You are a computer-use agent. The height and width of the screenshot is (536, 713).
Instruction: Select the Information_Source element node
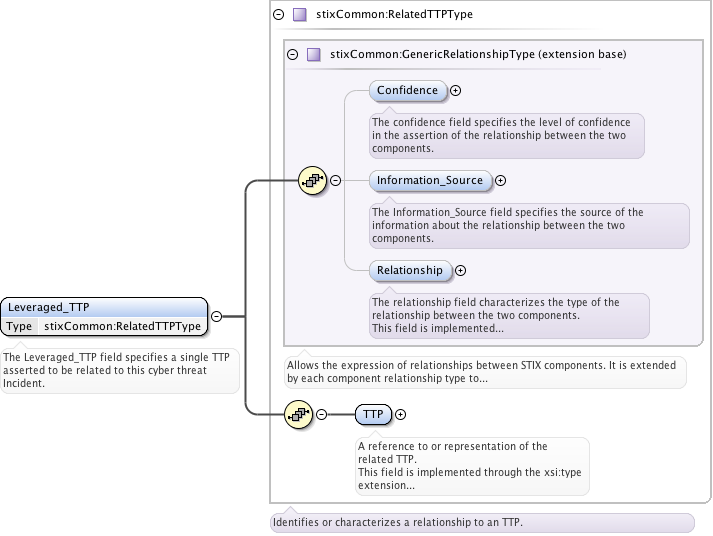pyautogui.click(x=430, y=181)
